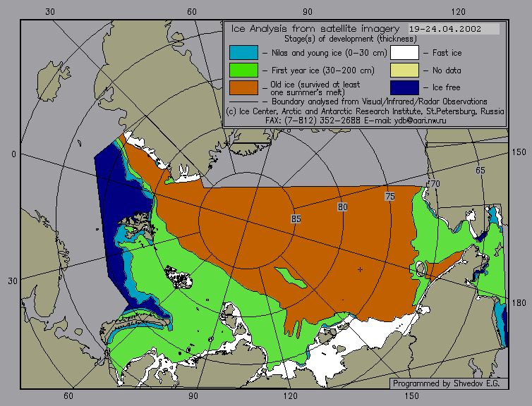532x406 pixels.
Task: Select the 'Ice free' legend label
Action: click(446, 87)
